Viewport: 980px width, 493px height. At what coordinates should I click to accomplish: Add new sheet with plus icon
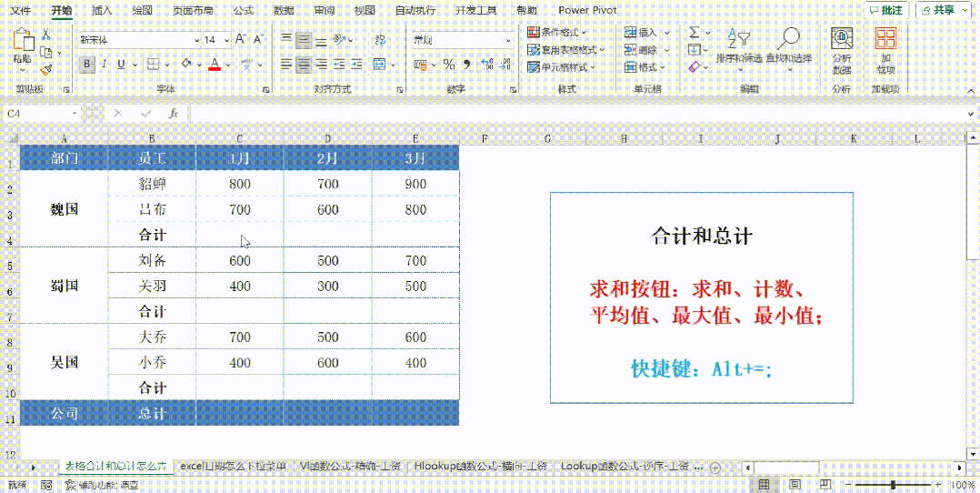pyautogui.click(x=716, y=468)
